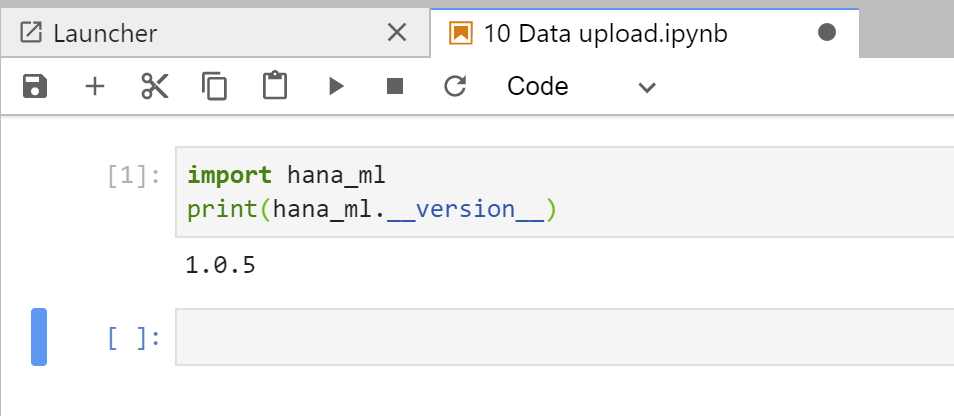This screenshot has width=954, height=416.
Task: Cut the selected cell with the scissors icon
Action: (x=155, y=86)
